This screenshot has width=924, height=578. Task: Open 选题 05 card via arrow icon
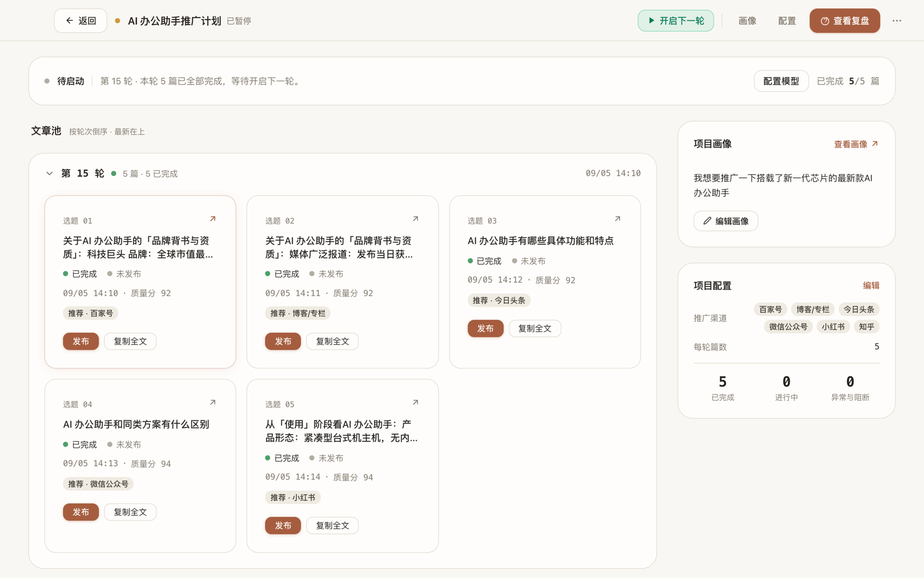[x=415, y=402]
